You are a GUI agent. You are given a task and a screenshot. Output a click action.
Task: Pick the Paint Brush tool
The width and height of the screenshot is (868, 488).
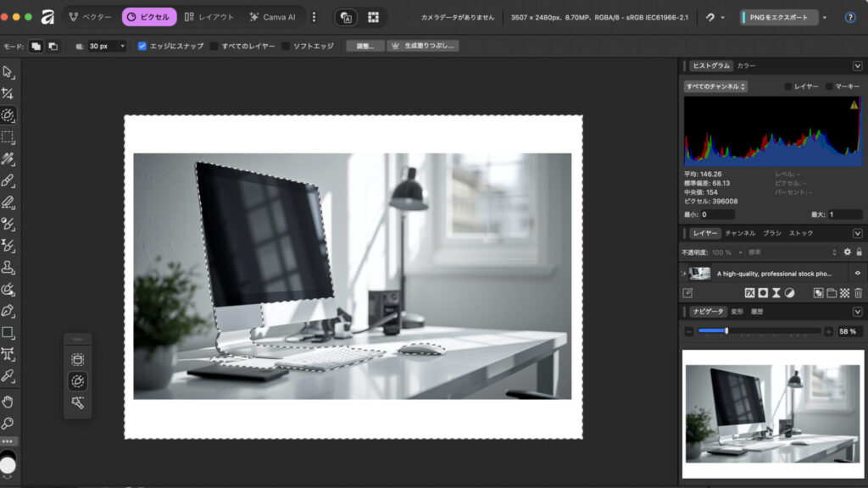point(8,180)
